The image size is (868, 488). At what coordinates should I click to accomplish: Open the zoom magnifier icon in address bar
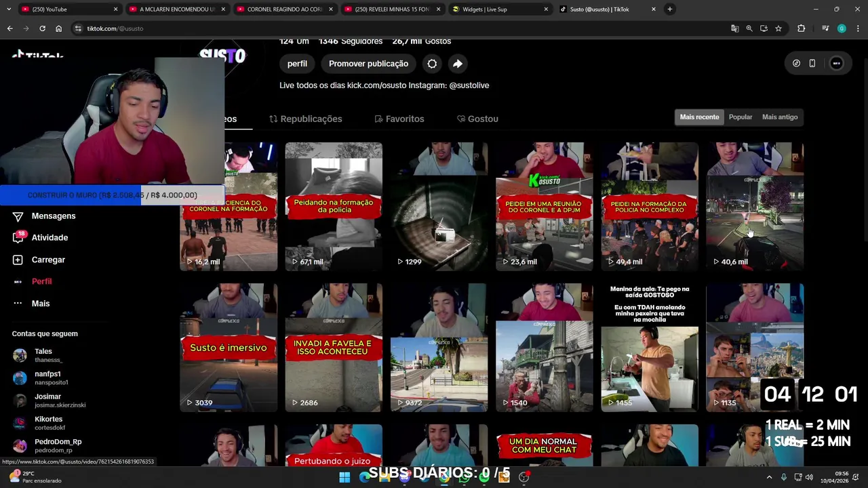[x=749, y=28]
